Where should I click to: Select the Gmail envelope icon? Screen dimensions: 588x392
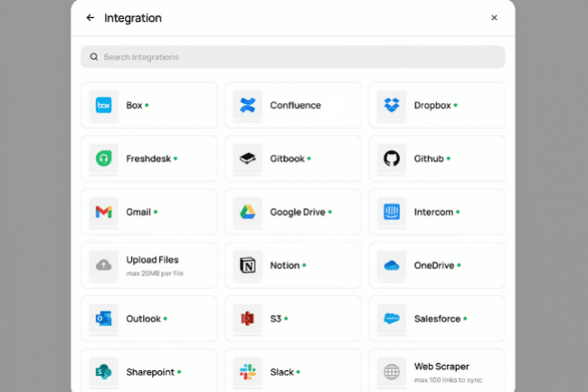tap(103, 212)
